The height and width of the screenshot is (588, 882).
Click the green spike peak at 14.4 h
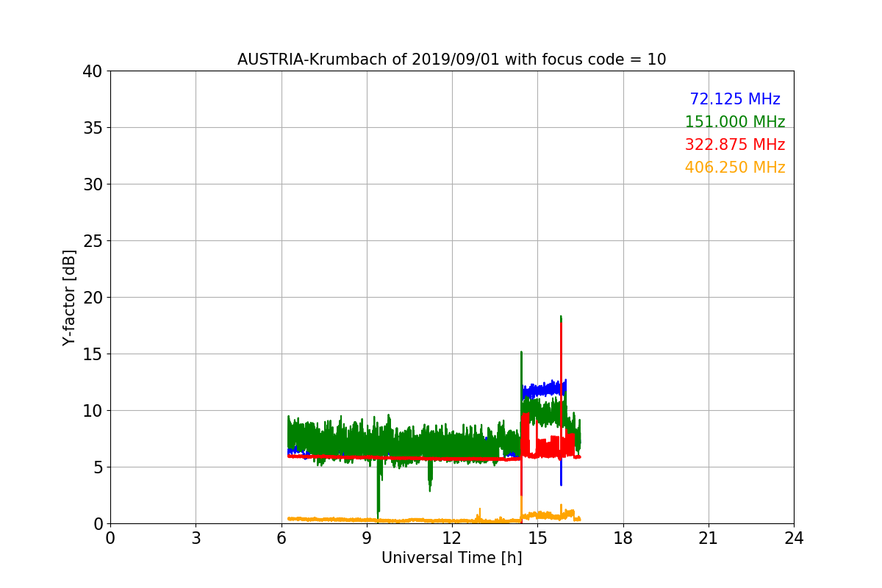tap(521, 352)
